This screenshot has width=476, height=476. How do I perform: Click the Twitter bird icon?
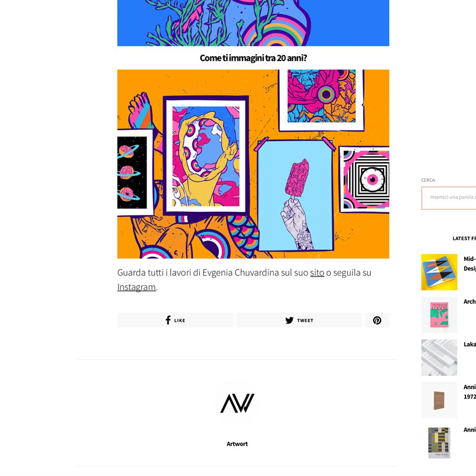coord(289,320)
